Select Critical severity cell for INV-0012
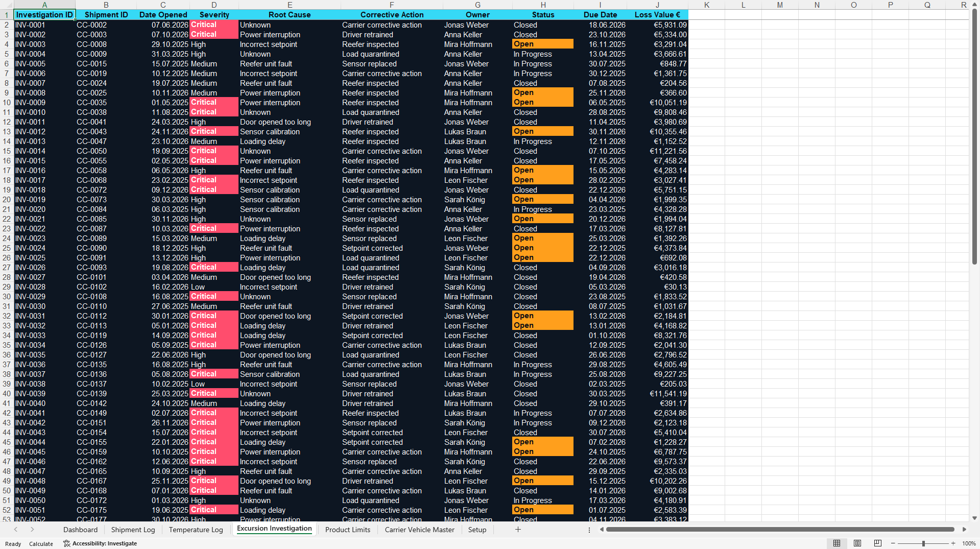Screen dimensions: 980x549 [214, 132]
